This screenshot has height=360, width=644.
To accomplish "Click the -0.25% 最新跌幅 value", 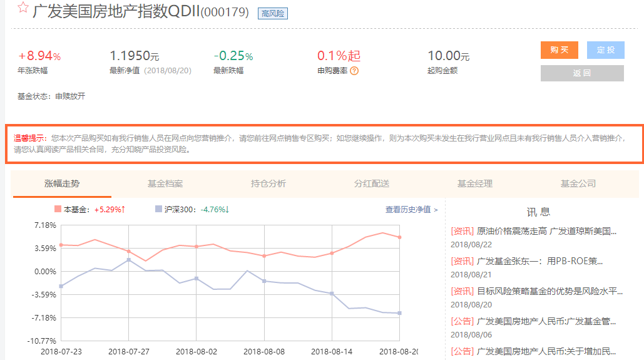I will coord(233,56).
